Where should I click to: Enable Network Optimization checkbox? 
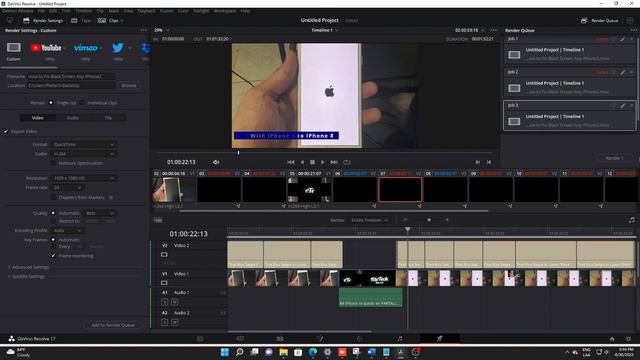(x=53, y=163)
